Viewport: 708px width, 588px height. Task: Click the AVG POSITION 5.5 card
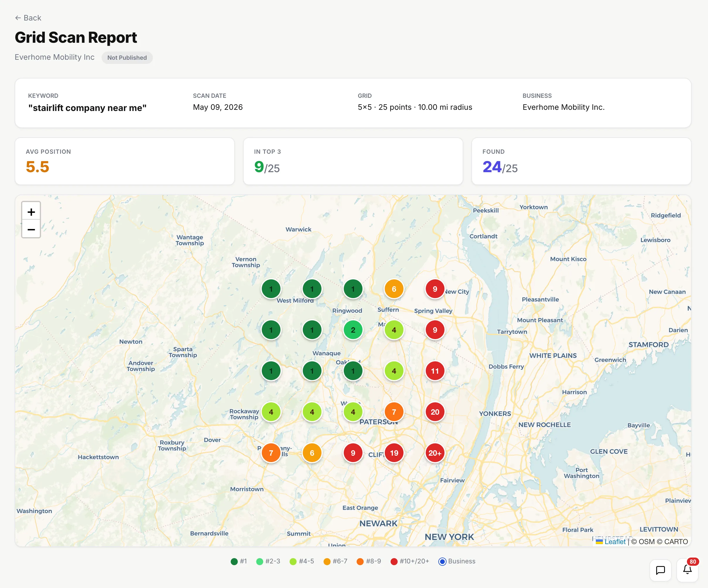click(x=125, y=161)
